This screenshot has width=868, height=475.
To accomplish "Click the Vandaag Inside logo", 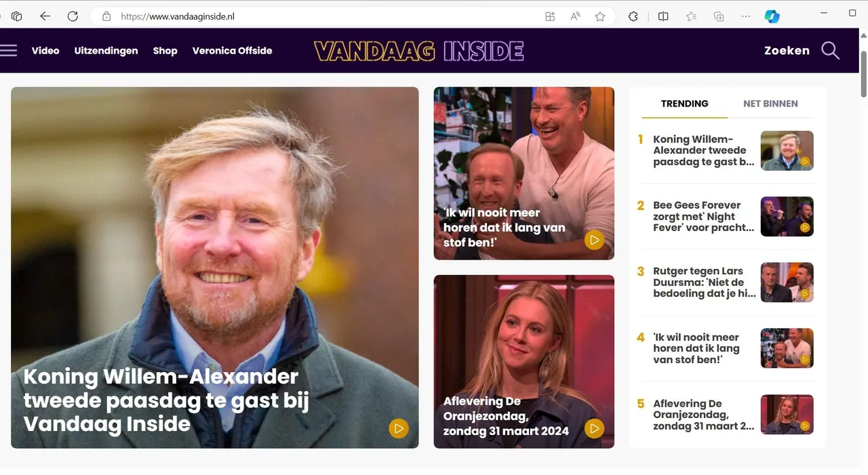I will click(x=419, y=51).
